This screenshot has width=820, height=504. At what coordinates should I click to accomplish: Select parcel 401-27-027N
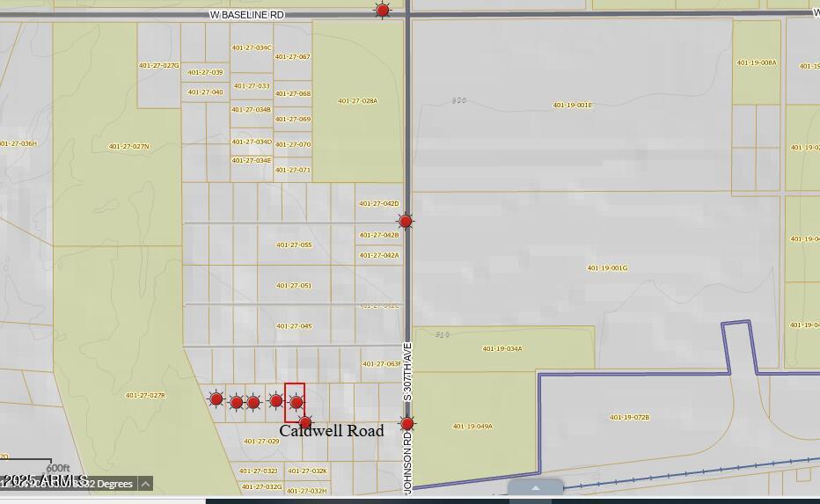pos(128,147)
